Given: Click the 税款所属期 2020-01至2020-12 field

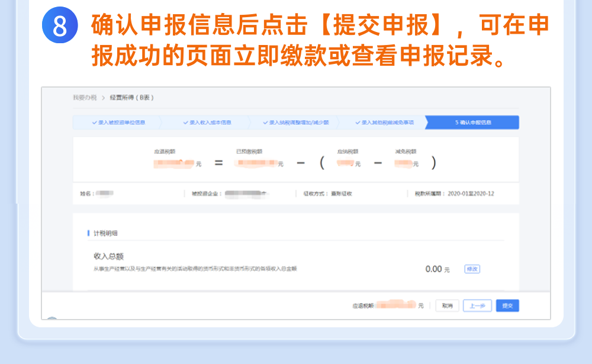Looking at the screenshot, I should [454, 194].
